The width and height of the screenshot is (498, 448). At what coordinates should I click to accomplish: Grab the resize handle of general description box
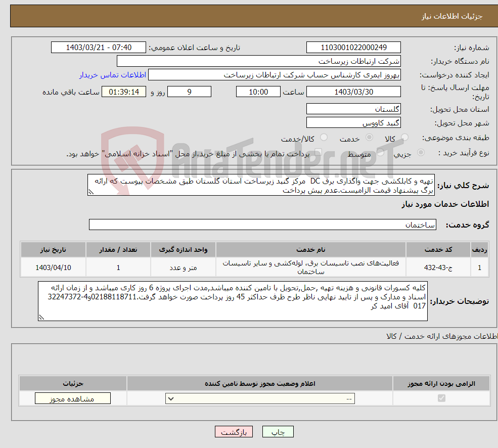(x=91, y=192)
